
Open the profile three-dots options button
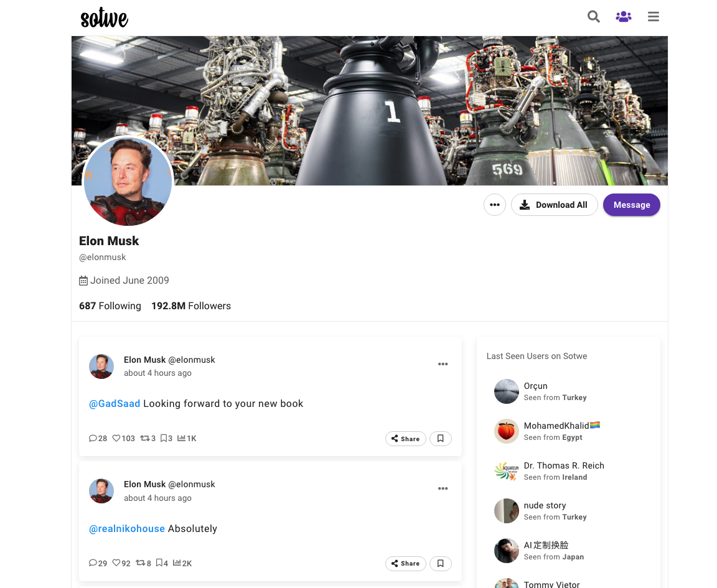(x=495, y=205)
